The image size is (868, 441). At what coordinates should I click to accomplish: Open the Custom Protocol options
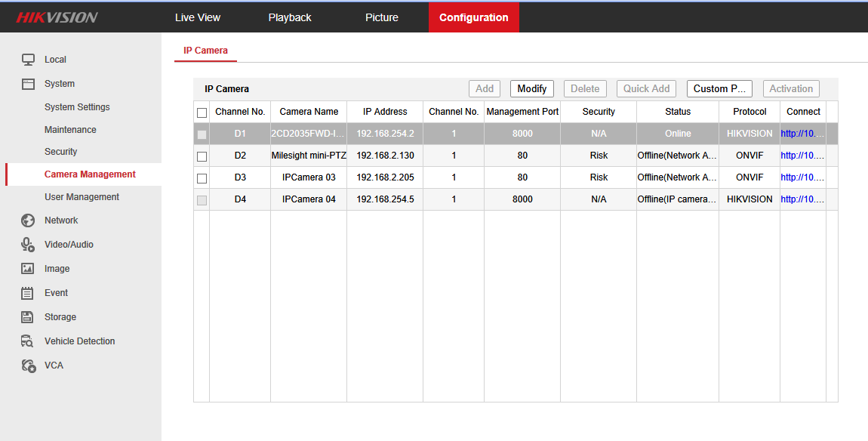719,88
